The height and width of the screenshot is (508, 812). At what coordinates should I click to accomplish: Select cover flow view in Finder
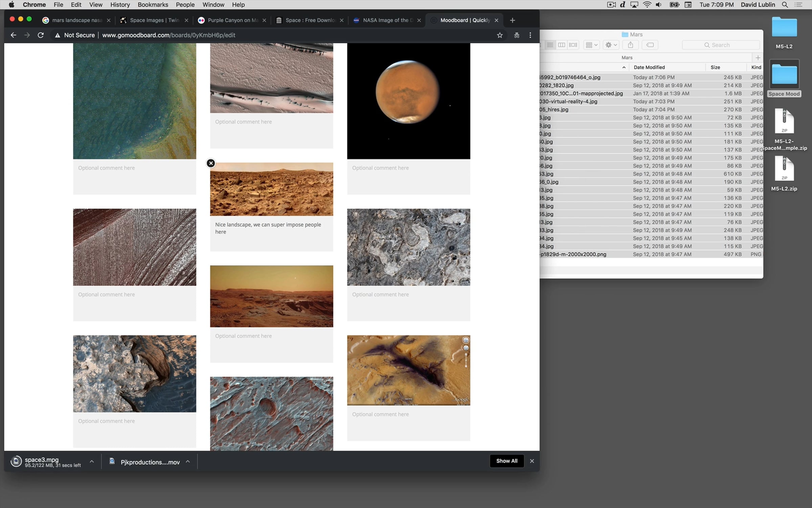click(x=573, y=45)
